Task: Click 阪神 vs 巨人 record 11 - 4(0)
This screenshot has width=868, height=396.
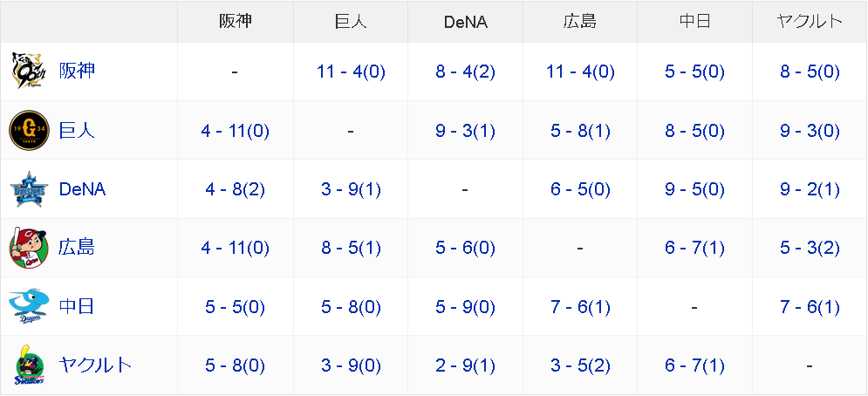Action: point(351,72)
